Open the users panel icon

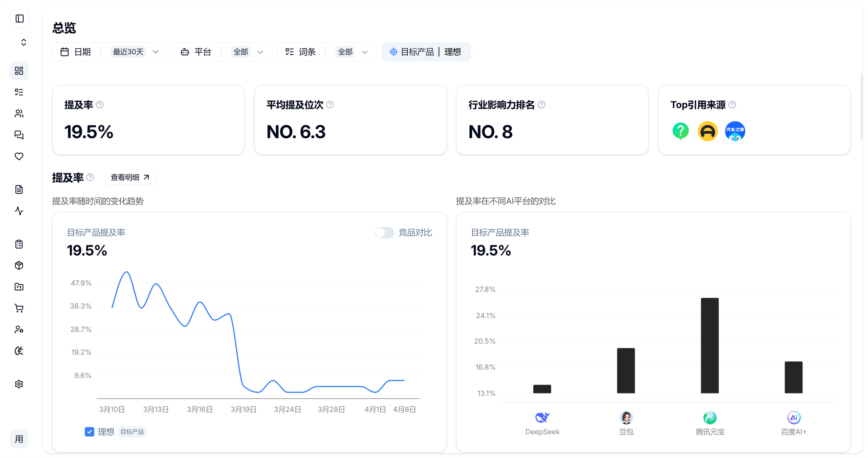[x=19, y=114]
